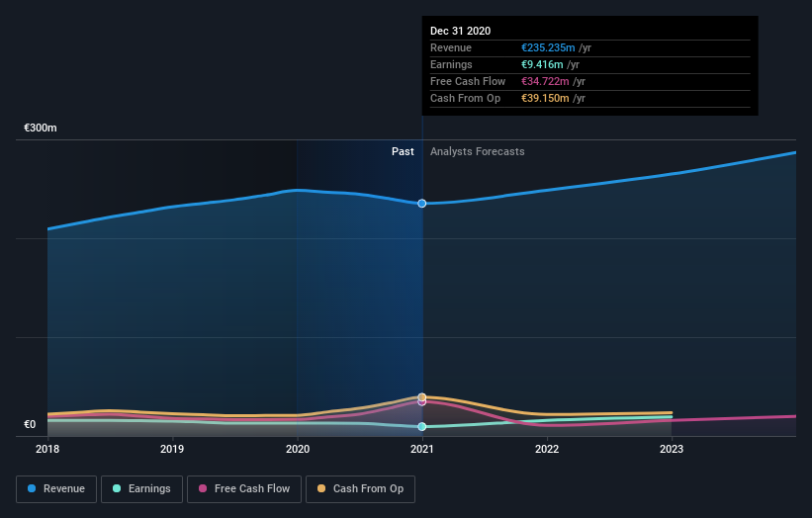812x518 pixels.
Task: Toggle the Revenue legend series
Action: (56, 489)
